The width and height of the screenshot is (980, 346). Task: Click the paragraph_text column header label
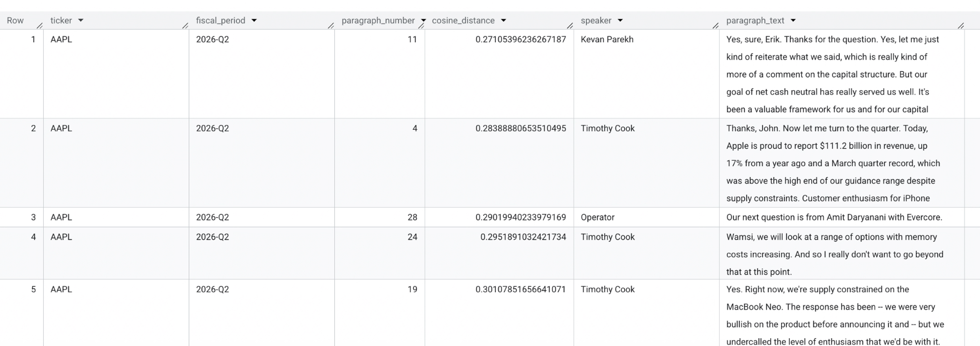point(755,21)
